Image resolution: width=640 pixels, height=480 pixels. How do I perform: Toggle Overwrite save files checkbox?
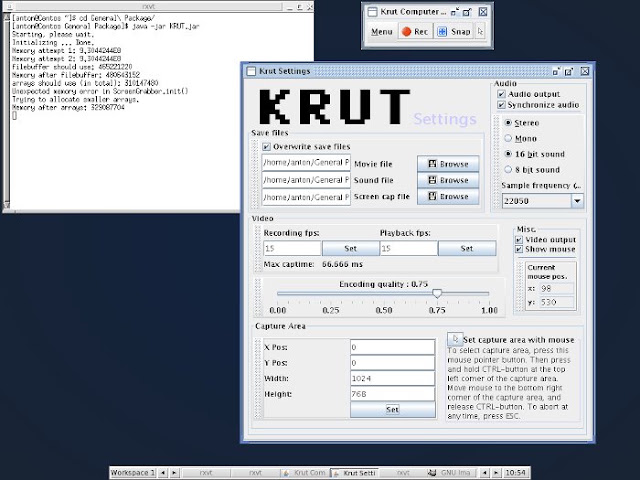[267, 147]
